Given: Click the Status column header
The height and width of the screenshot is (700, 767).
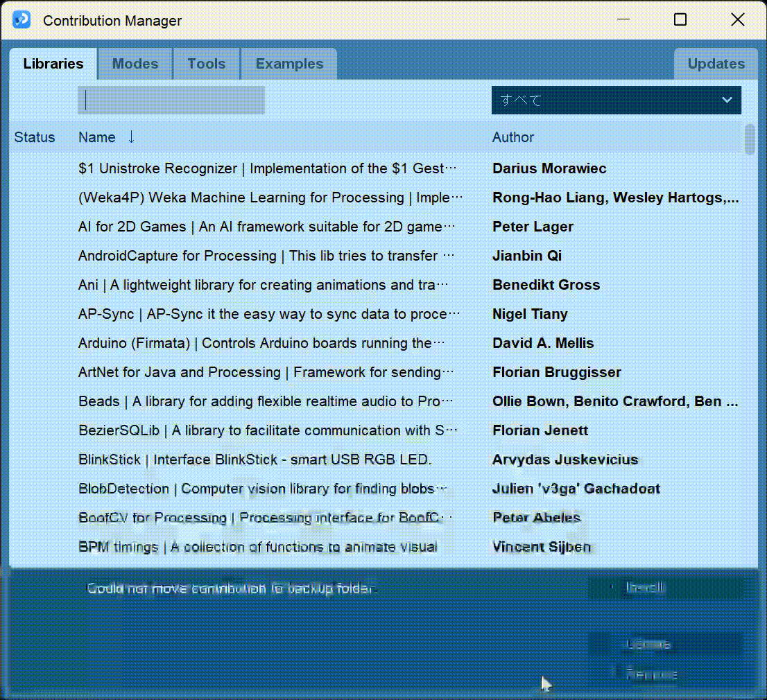Looking at the screenshot, I should (x=34, y=137).
